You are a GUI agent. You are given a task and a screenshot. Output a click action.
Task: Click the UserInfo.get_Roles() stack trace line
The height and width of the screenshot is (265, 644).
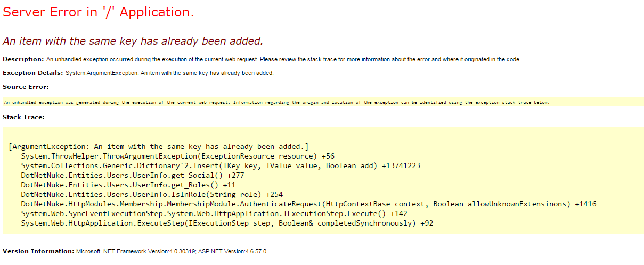128,185
